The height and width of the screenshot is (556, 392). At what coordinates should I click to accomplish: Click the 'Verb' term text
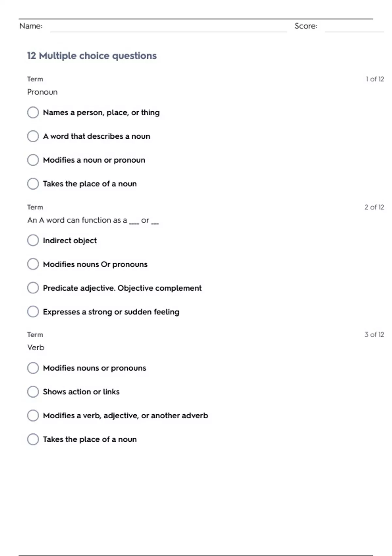[36, 347]
